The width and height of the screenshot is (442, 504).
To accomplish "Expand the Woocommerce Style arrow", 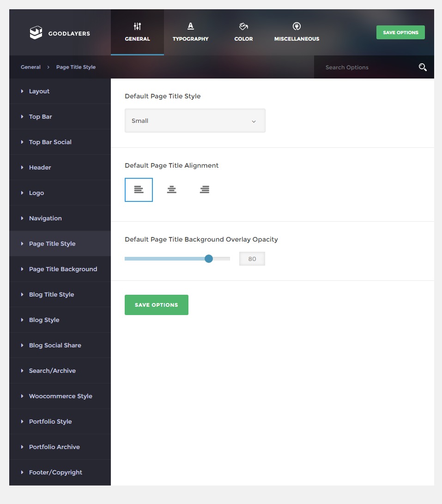I will pos(22,396).
